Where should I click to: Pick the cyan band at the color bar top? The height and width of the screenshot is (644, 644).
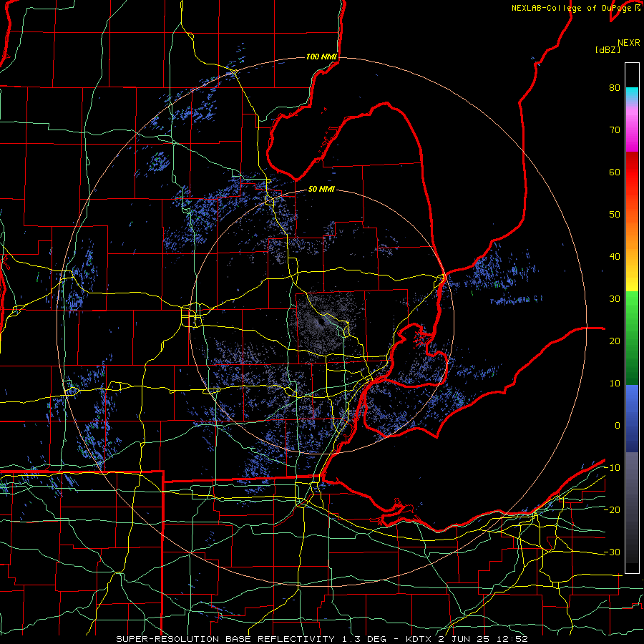pyautogui.click(x=632, y=94)
